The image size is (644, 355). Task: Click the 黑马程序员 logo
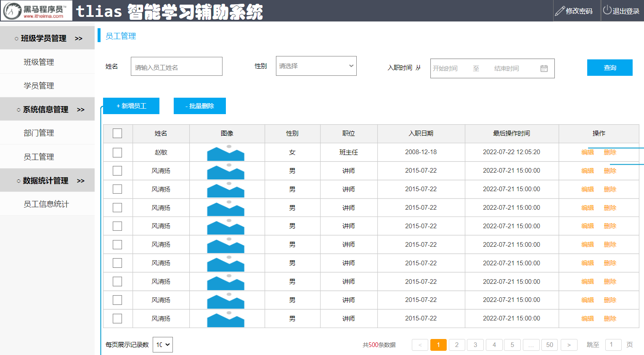pyautogui.click(x=37, y=11)
